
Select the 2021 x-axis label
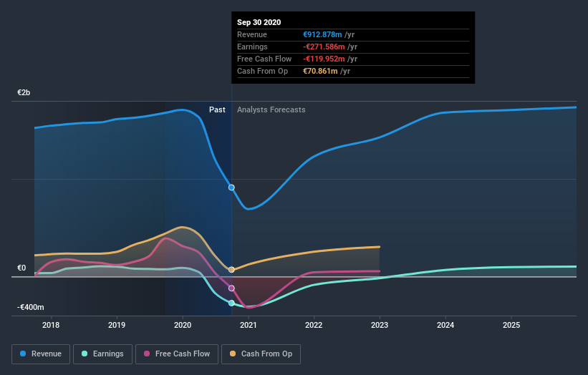[x=249, y=325]
